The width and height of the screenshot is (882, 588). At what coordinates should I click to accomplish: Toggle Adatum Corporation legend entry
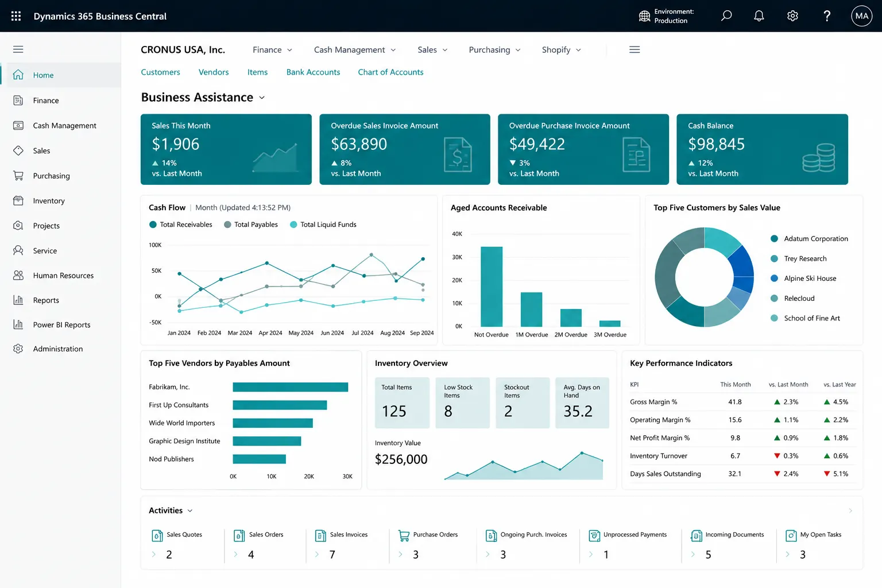809,238
